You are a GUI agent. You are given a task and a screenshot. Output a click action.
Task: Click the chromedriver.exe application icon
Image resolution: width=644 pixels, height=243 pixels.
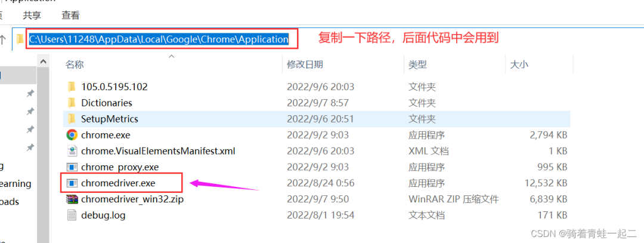[72, 183]
